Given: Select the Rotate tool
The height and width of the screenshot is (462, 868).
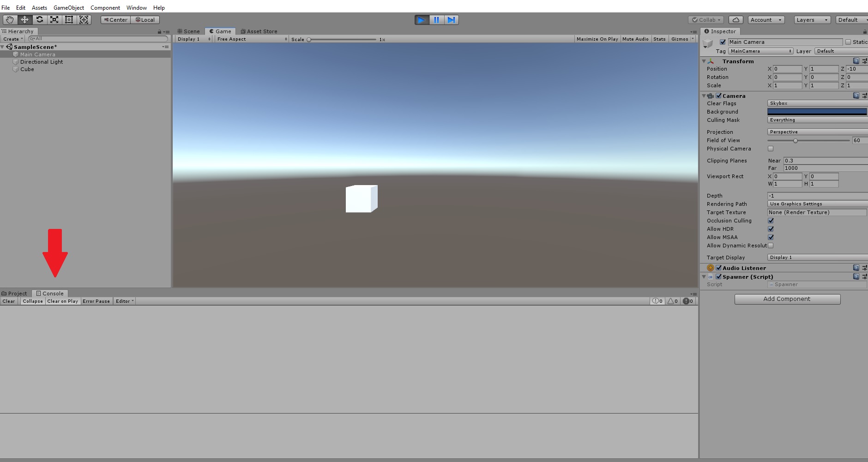Looking at the screenshot, I should (x=39, y=19).
